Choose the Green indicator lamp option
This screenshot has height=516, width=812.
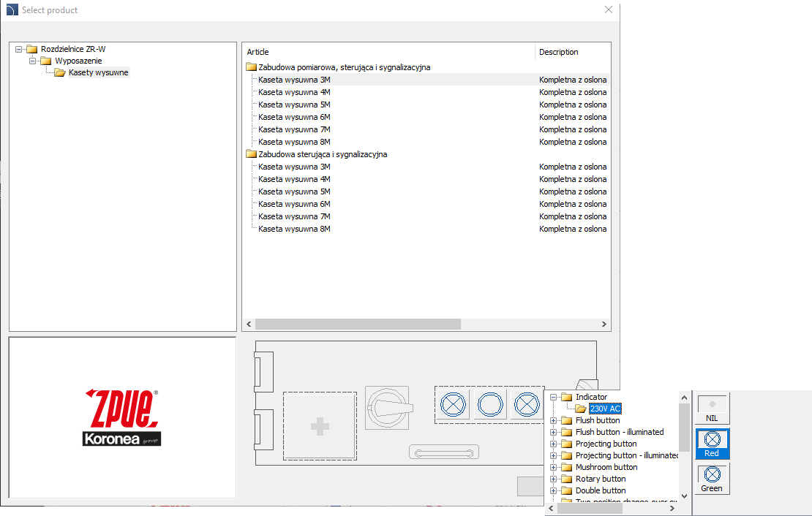(x=712, y=479)
